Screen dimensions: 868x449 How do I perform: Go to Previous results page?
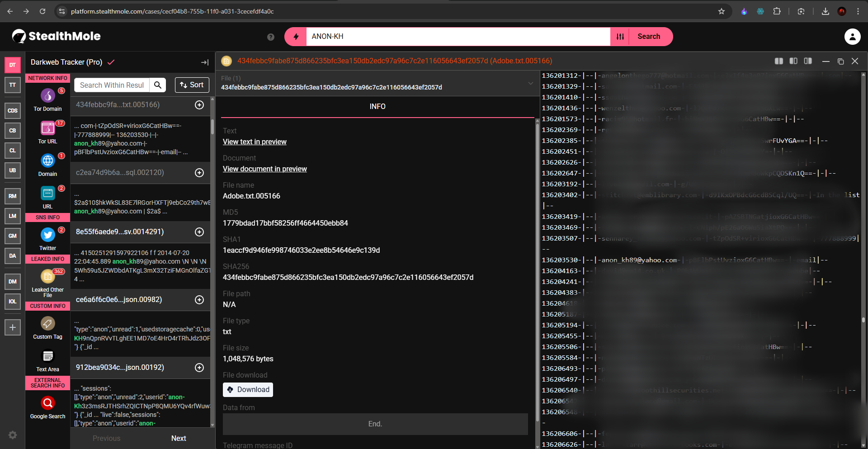tap(107, 439)
